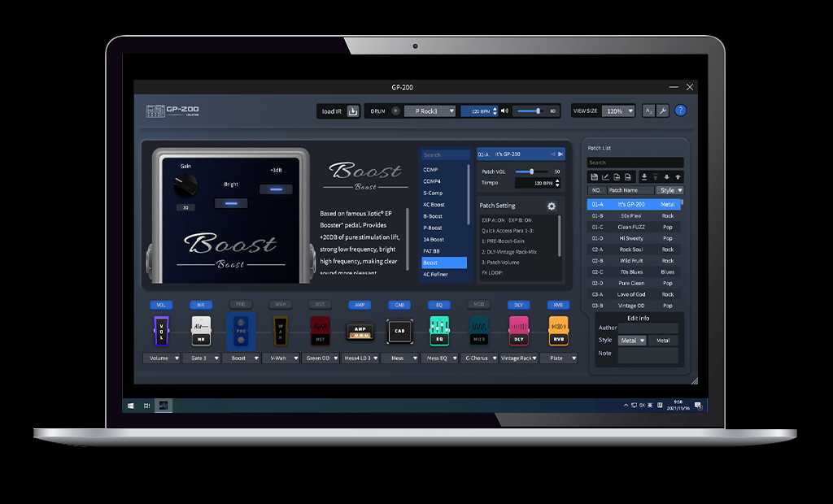Viewport: 833px width, 504px height.
Task: Select the AMP pedal in signal chain
Action: pyautogui.click(x=360, y=331)
